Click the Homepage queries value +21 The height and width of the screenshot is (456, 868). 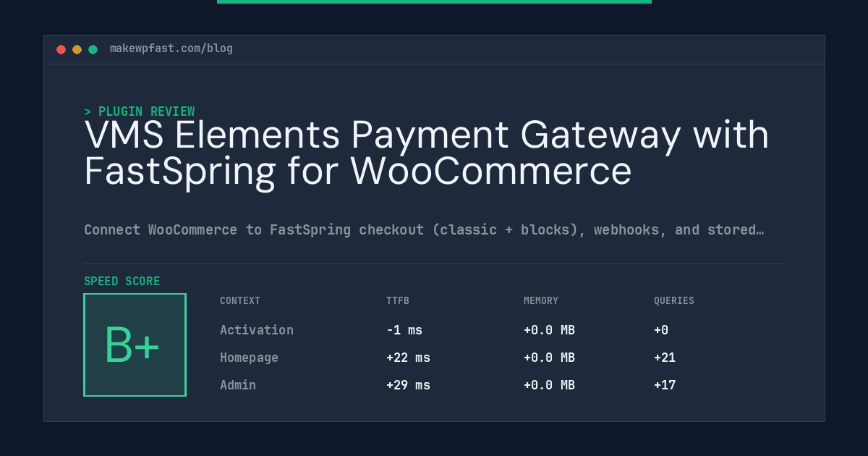click(665, 358)
